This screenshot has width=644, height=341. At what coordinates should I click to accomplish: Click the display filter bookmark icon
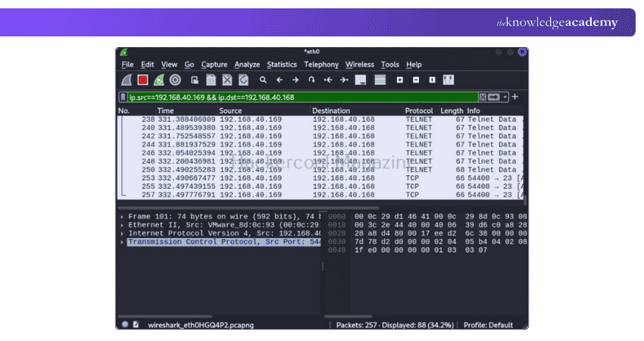click(123, 97)
